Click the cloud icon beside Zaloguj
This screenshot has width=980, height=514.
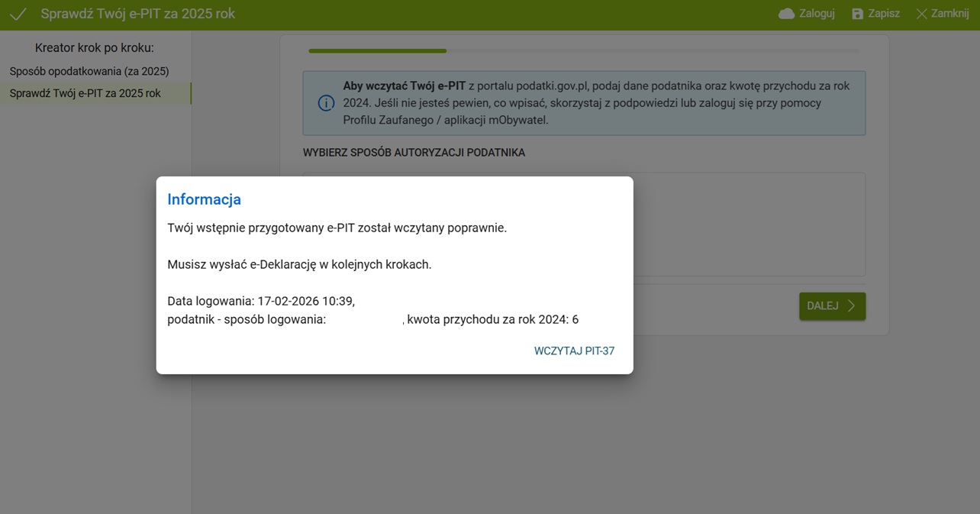click(786, 14)
